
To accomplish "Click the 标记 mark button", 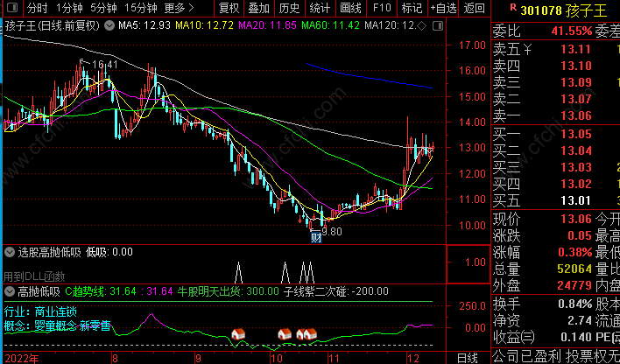I will coord(412,8).
